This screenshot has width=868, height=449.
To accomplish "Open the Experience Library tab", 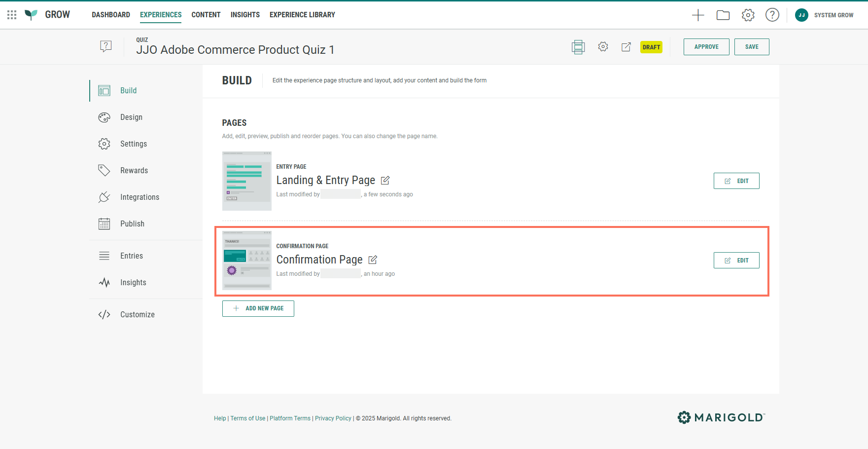I will pyautogui.click(x=302, y=15).
